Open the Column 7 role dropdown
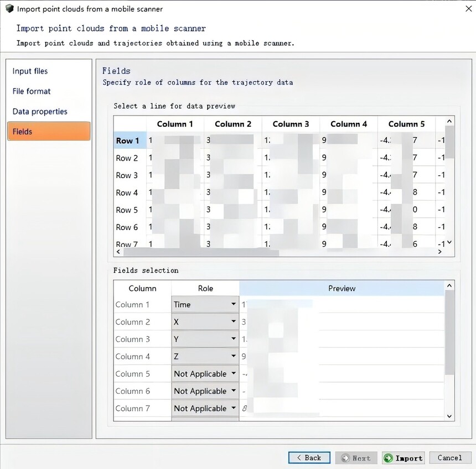 click(x=205, y=408)
